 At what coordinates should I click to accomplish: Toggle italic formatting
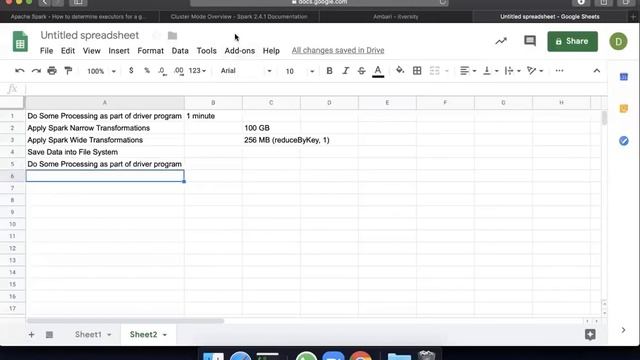345,71
